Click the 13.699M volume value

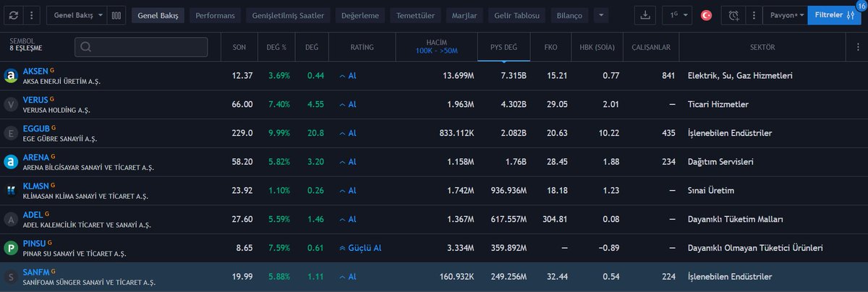pos(459,75)
